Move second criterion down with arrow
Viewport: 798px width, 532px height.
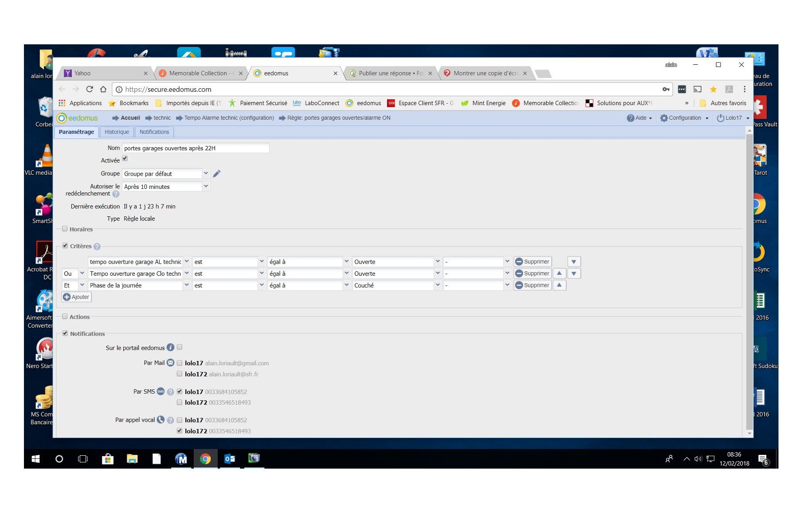(x=574, y=274)
